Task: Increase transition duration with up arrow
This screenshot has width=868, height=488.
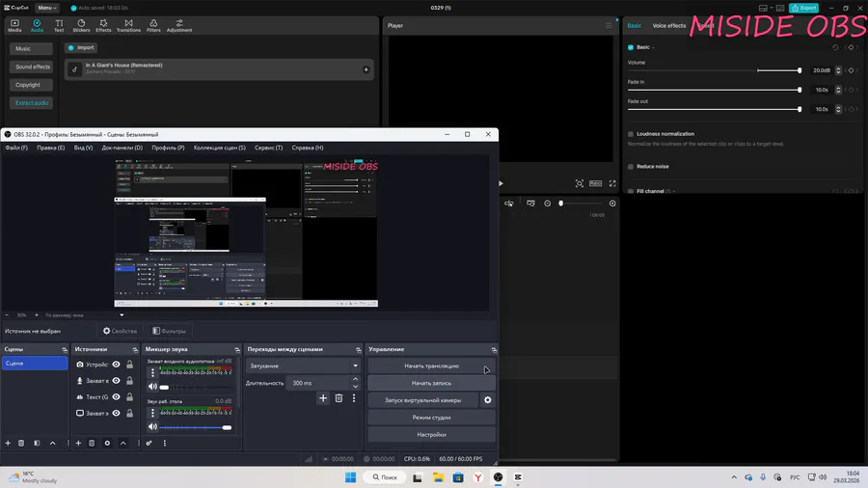Action: tap(355, 380)
